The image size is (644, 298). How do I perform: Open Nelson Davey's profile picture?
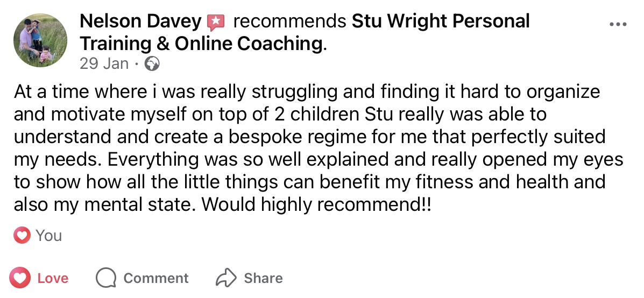click(41, 40)
